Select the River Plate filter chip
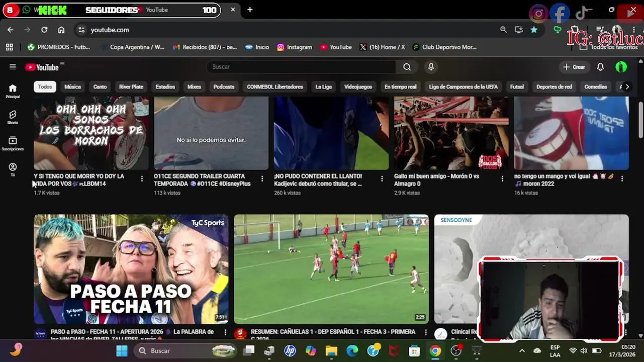 [x=131, y=86]
